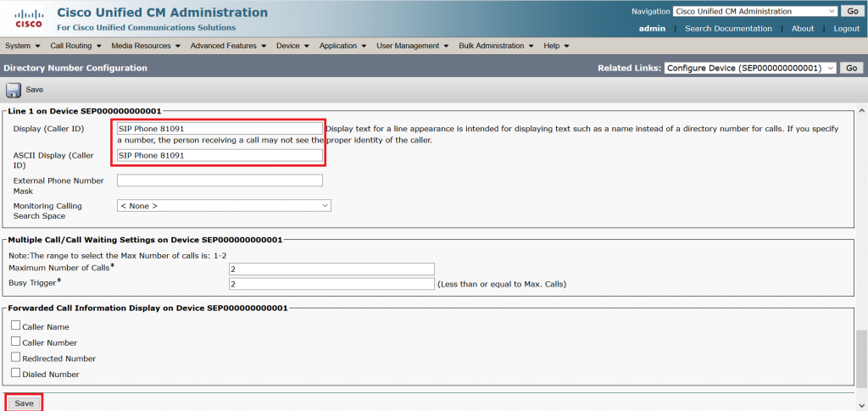868x411 pixels.
Task: Open the Navigation dropdown
Action: point(766,11)
